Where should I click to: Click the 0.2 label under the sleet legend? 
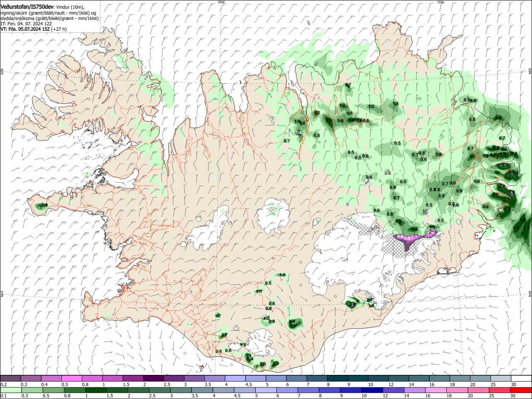point(4,384)
